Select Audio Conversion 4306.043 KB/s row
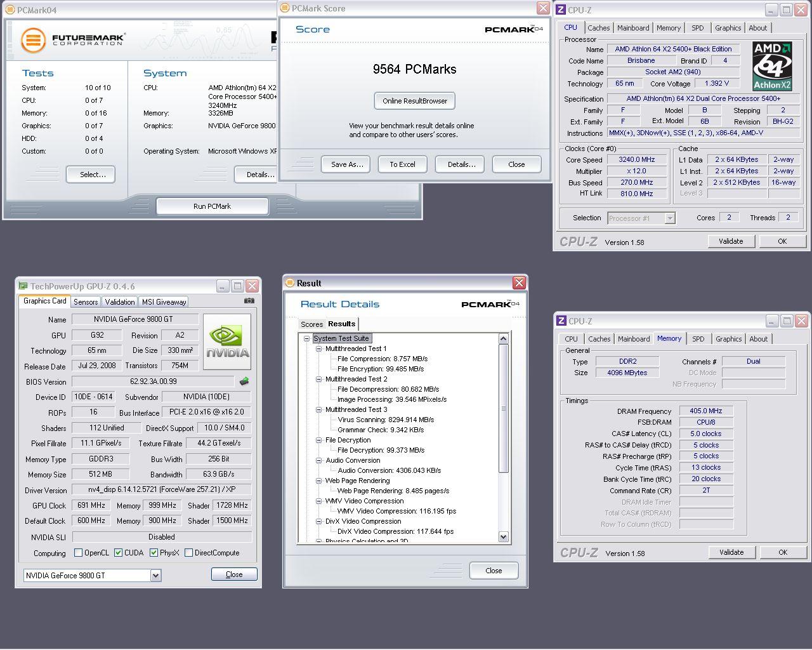The height and width of the screenshot is (650, 812). click(x=389, y=470)
